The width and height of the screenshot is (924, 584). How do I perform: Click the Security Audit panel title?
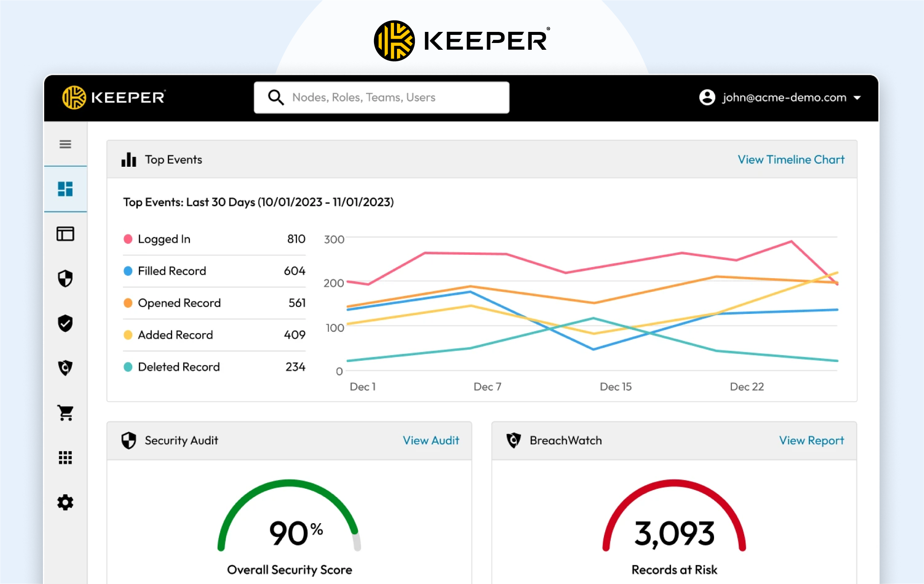[181, 440]
